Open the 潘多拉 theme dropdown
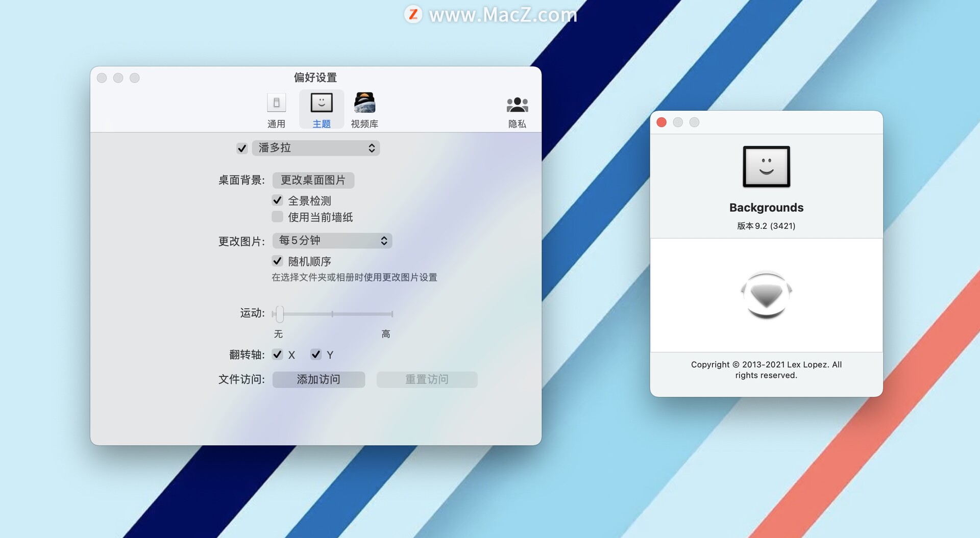 [x=316, y=148]
